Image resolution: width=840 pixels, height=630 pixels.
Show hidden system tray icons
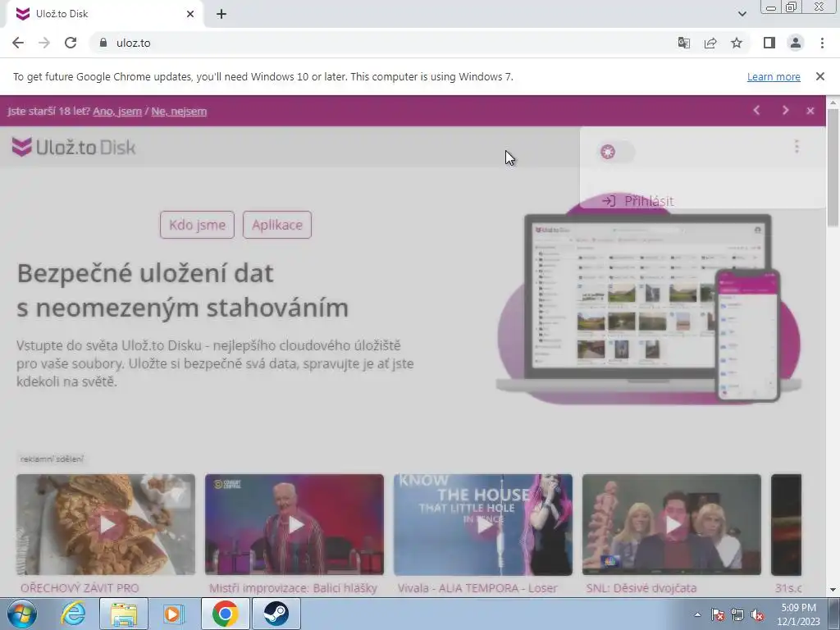(697, 614)
